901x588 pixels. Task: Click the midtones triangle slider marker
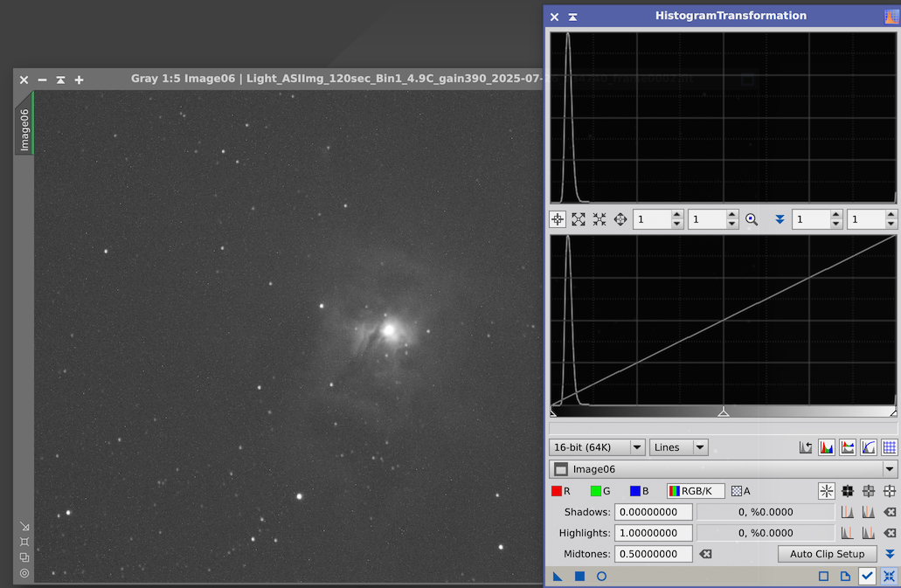tap(723, 412)
